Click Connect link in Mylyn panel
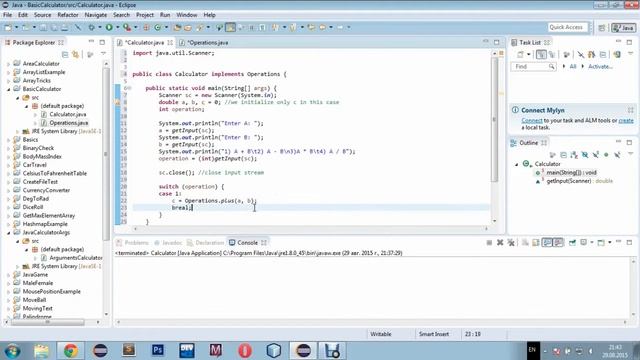 [x=532, y=121]
